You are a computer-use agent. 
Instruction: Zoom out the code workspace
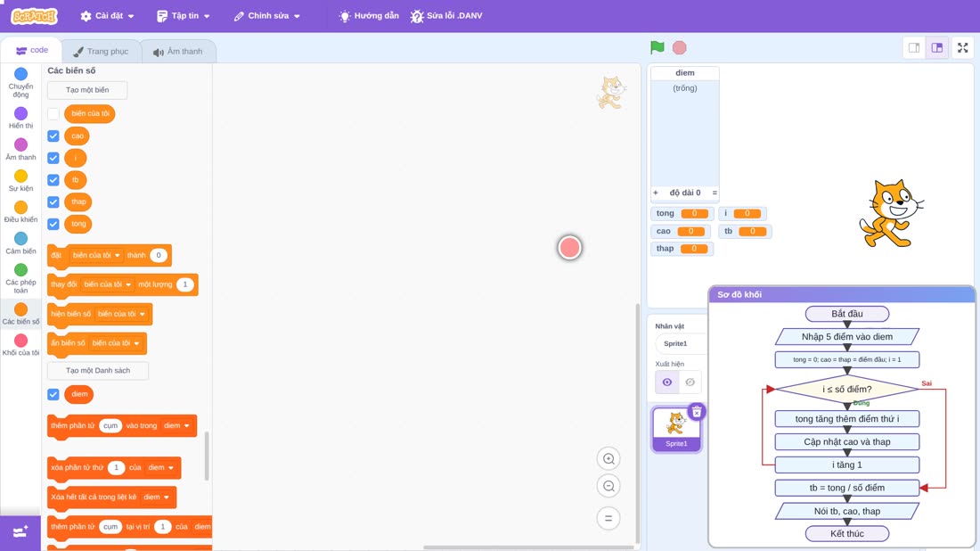point(608,486)
